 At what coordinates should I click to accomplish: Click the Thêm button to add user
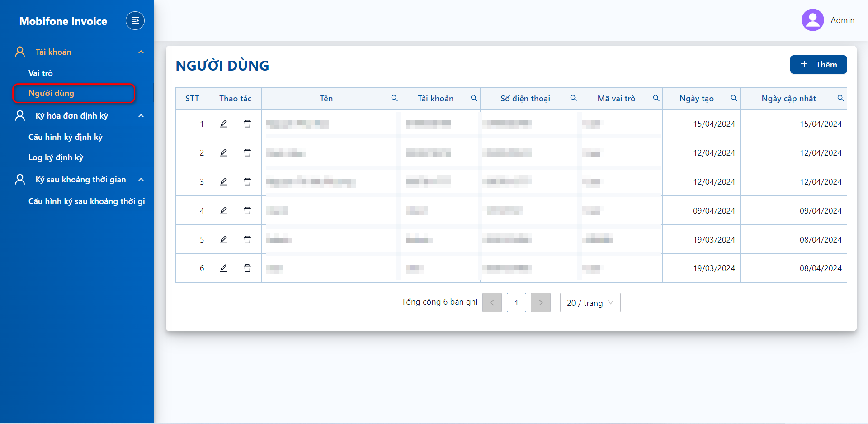[818, 64]
